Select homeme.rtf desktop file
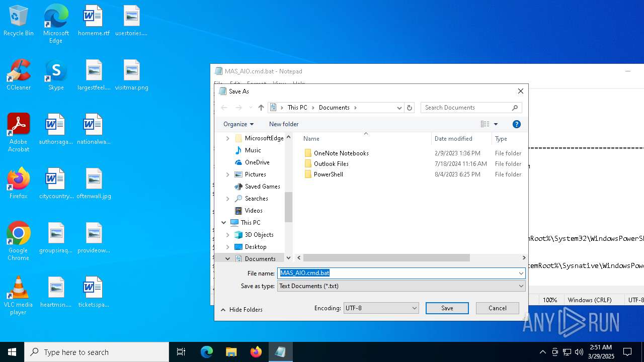The image size is (644, 362). pyautogui.click(x=94, y=21)
